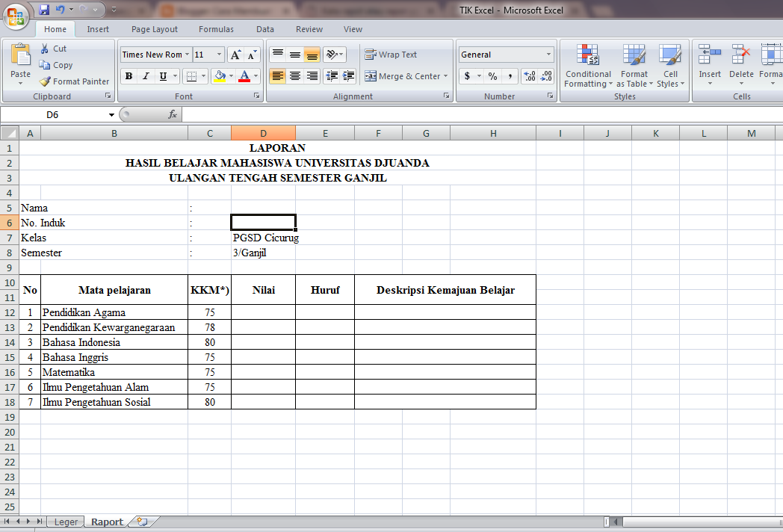Click the Accounting Number Format dollar icon

(465, 75)
